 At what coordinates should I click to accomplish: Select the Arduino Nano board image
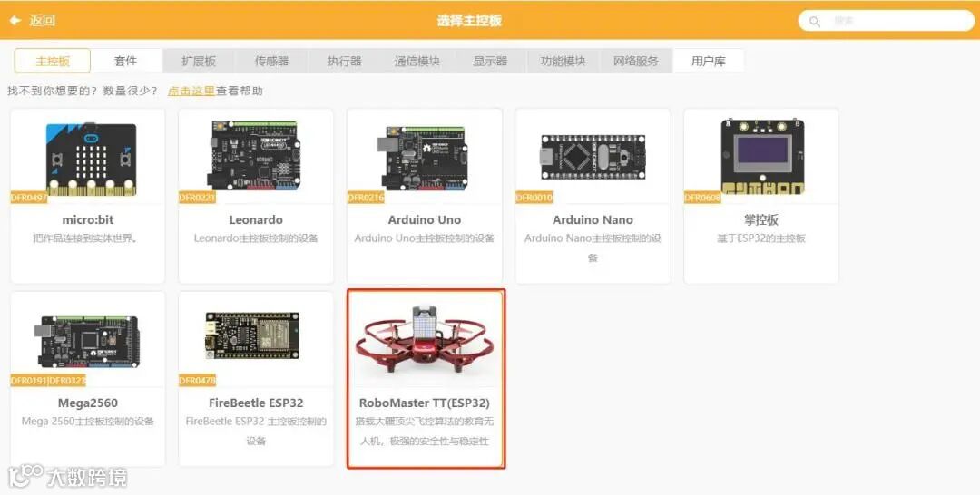click(593, 158)
